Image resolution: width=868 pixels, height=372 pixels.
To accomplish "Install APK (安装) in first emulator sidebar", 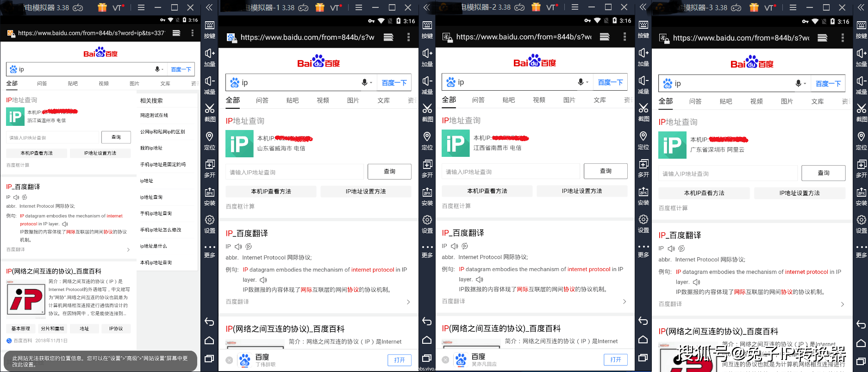I will point(210,197).
